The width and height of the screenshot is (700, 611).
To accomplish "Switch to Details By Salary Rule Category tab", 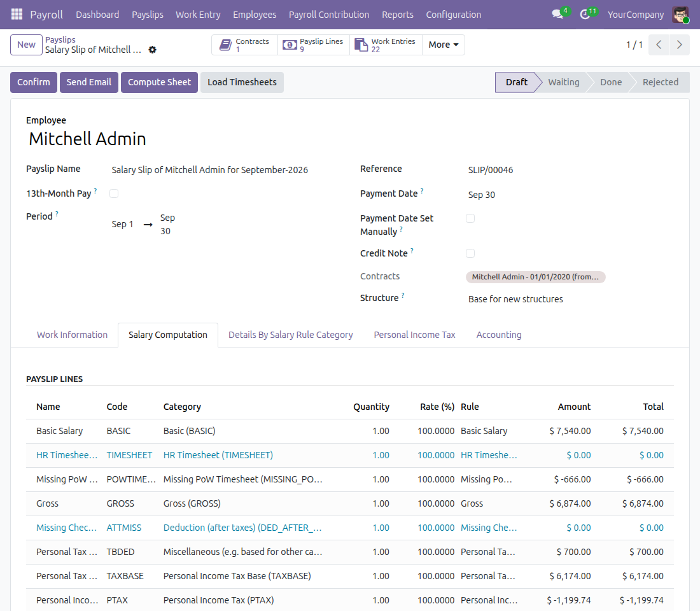I will point(291,335).
